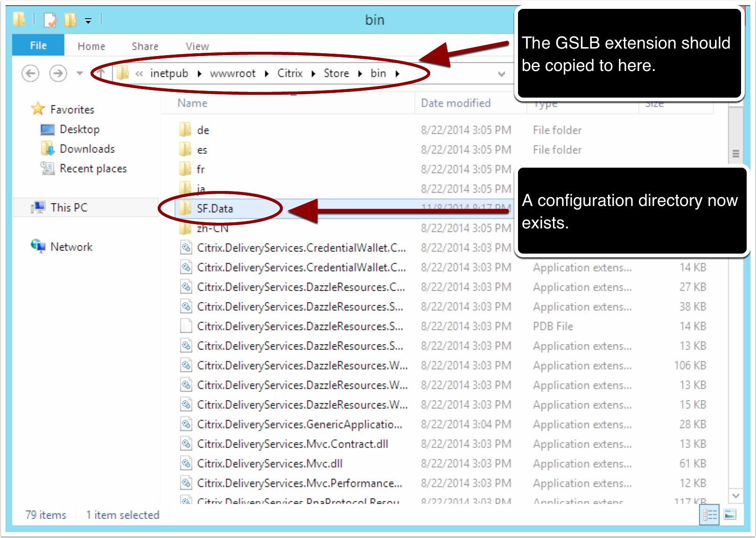The image size is (756, 538).
Task: Select the de language folder
Action: pos(203,130)
